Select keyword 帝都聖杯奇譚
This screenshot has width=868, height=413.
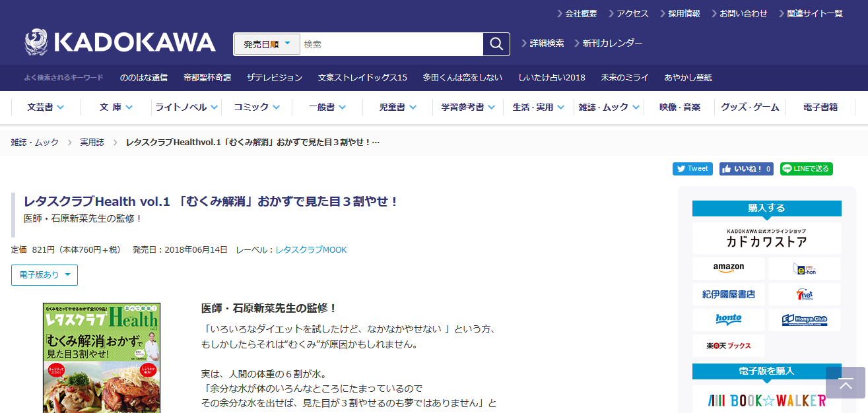click(x=207, y=78)
